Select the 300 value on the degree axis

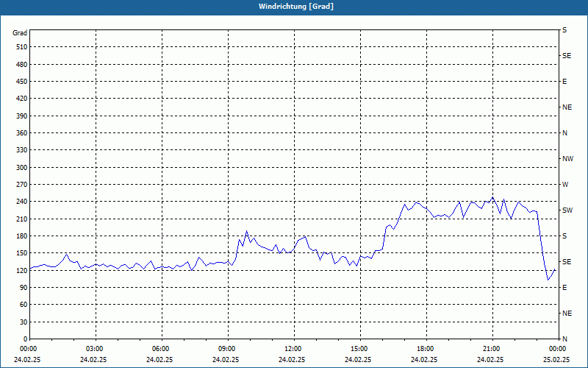pyautogui.click(x=22, y=168)
